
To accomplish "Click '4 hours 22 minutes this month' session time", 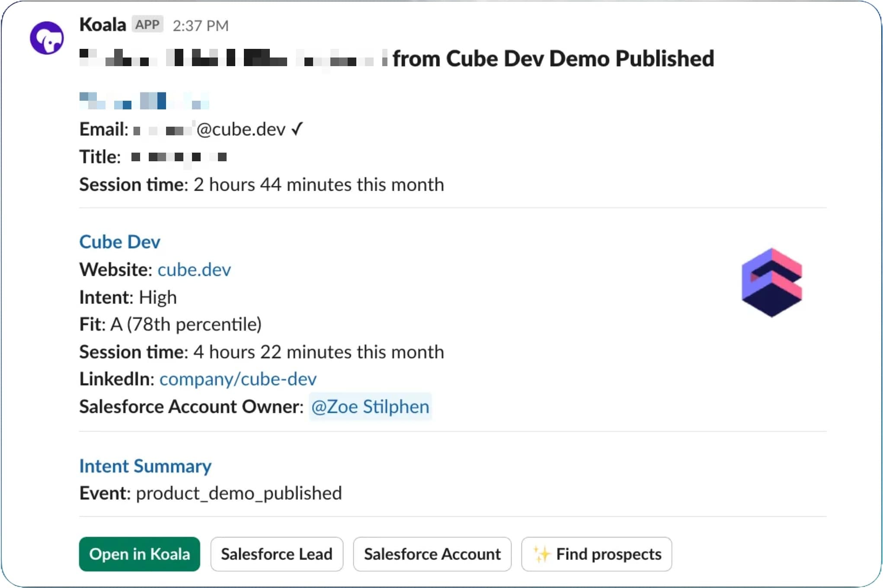I will click(x=319, y=352).
